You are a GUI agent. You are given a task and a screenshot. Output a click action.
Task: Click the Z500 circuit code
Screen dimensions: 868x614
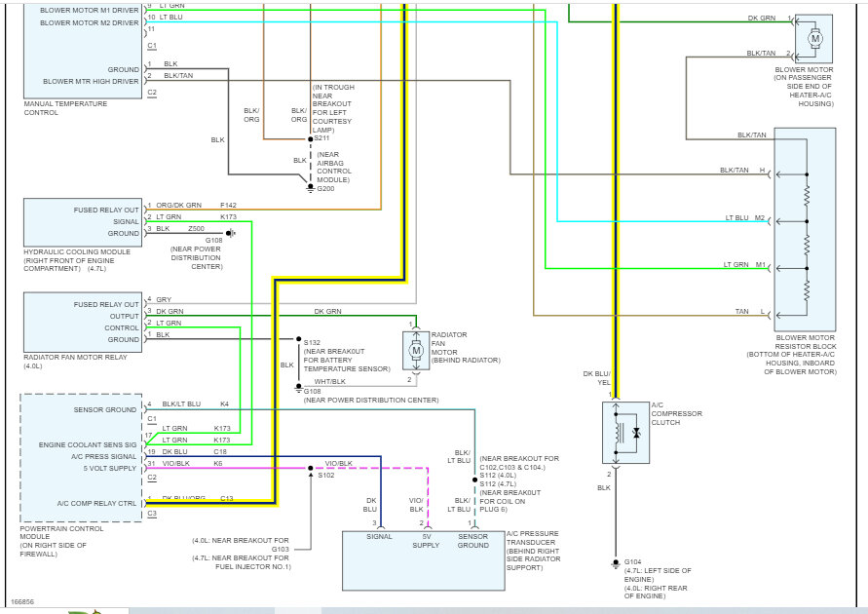pos(196,228)
